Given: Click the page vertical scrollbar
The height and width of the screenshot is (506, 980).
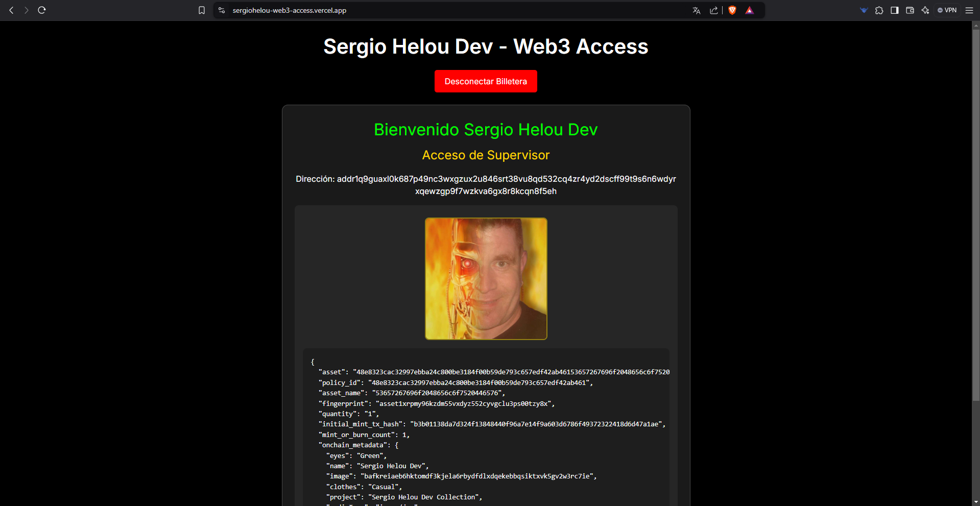Looking at the screenshot, I should (x=976, y=214).
